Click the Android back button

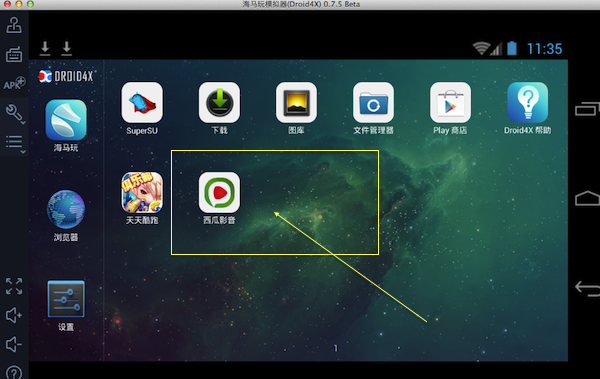point(587,288)
